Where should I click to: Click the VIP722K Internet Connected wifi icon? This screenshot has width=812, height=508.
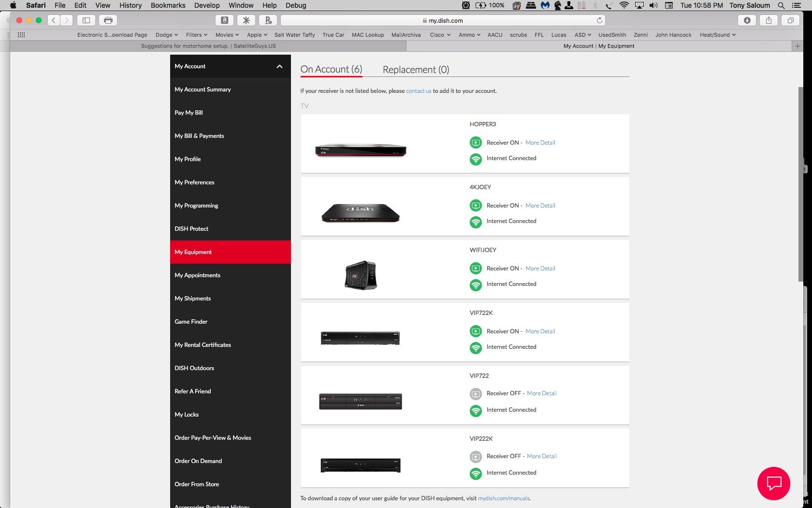pyautogui.click(x=476, y=348)
